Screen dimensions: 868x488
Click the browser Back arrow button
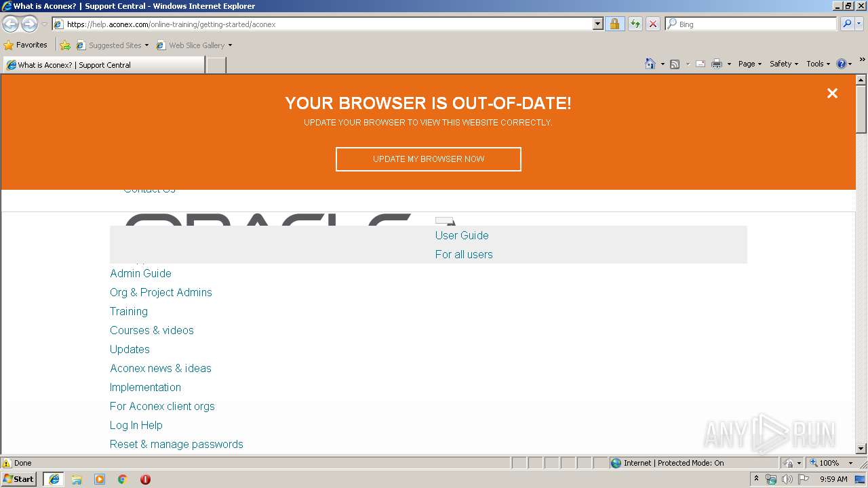[x=10, y=24]
